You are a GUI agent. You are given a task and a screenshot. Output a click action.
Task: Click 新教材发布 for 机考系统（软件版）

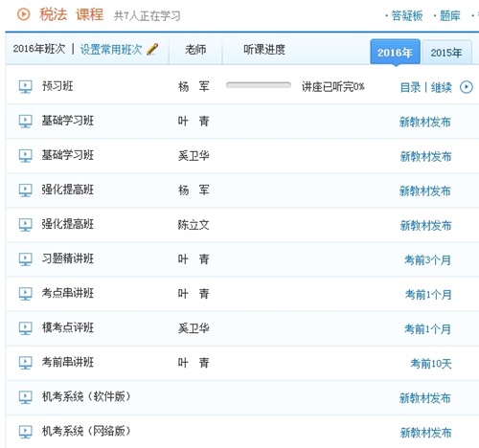(425, 398)
